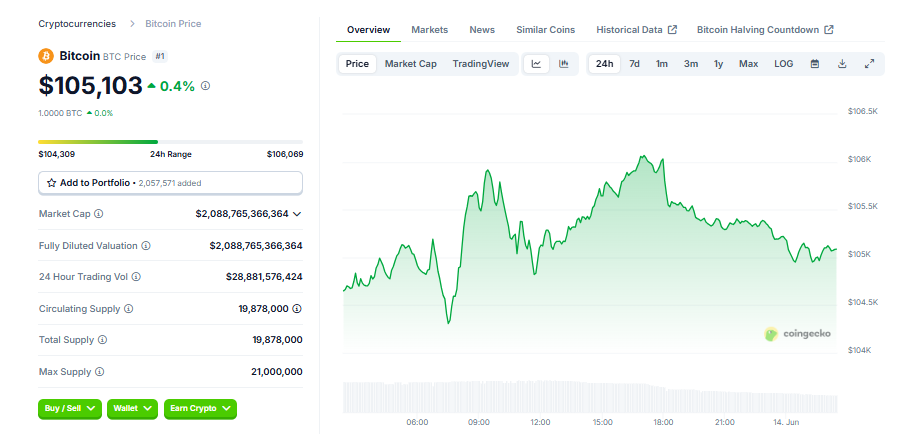Expand chart to fullscreen icon

point(870,64)
